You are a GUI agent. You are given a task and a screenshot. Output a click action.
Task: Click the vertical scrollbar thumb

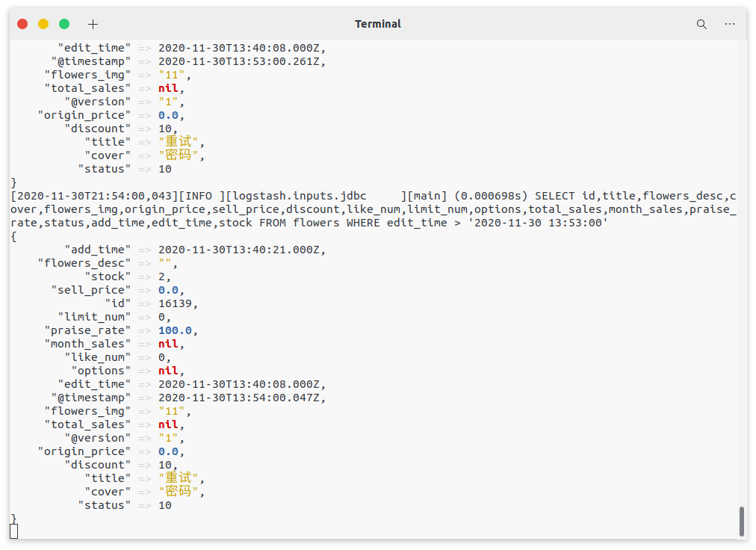point(741,521)
